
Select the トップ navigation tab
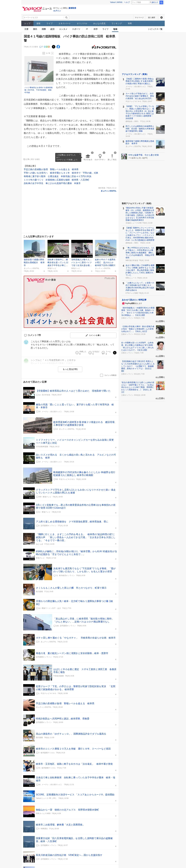pyautogui.click(x=27, y=24)
